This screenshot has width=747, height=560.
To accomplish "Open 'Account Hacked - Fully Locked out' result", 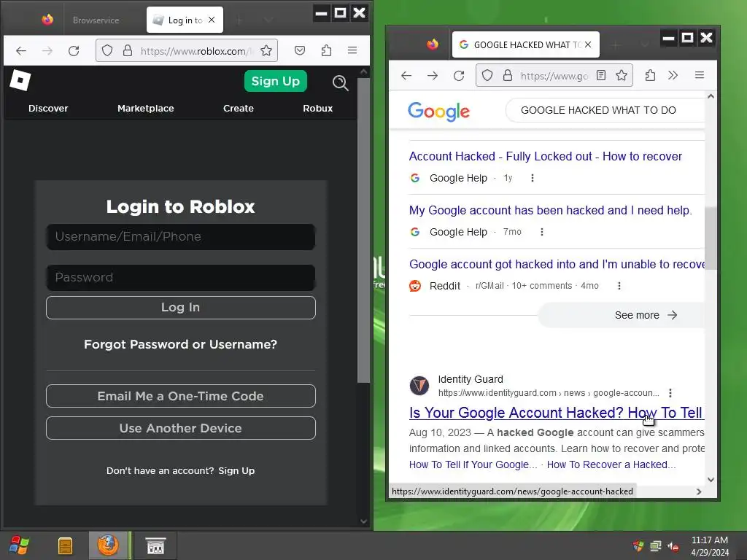I will 546,156.
